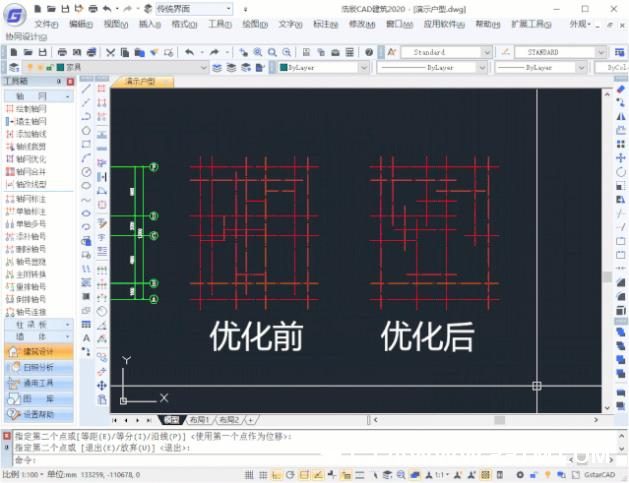Select the Circle draw tool
This screenshot has height=483, width=629.
tap(86, 172)
